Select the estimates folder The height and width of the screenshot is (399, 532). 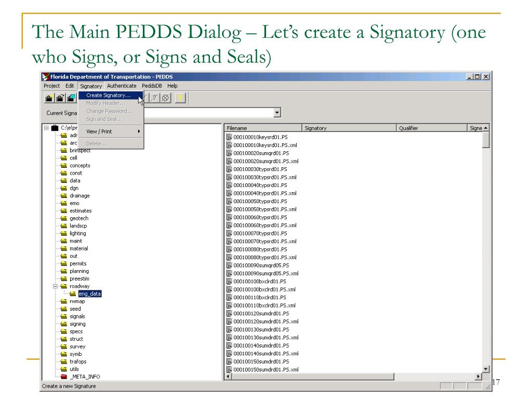(81, 211)
